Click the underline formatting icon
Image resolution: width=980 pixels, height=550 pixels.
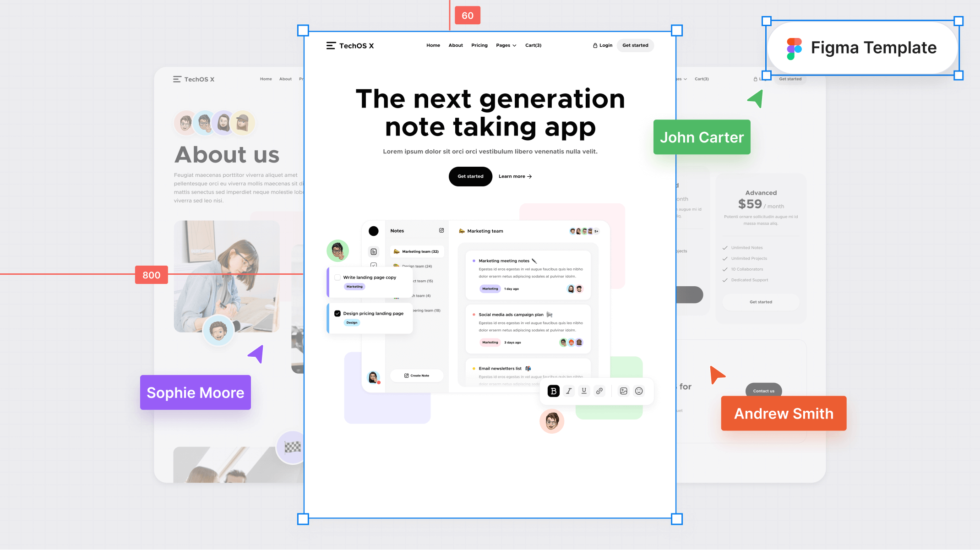pos(583,391)
